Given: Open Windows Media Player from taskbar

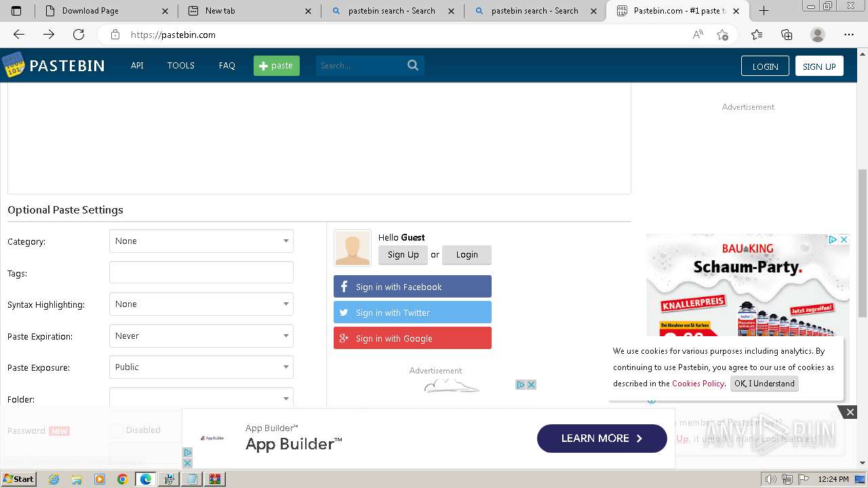Looking at the screenshot, I should 100,479.
